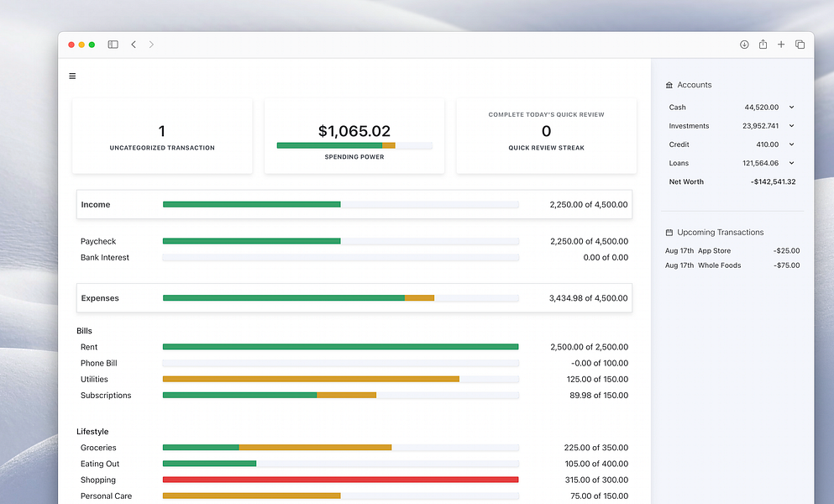Screen dimensions: 834x504
Task: Go forward with the right arrow
Action: click(151, 45)
